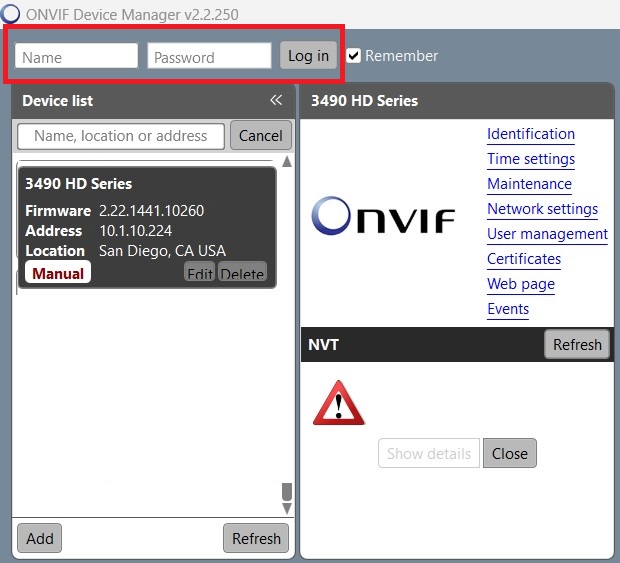Click the NVT section label
The height and width of the screenshot is (563, 620).
coord(323,345)
